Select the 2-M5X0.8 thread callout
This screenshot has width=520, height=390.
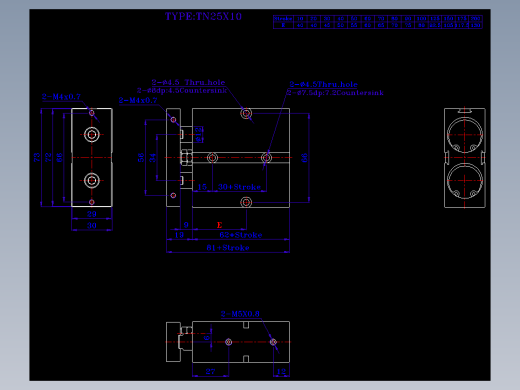coord(240,314)
